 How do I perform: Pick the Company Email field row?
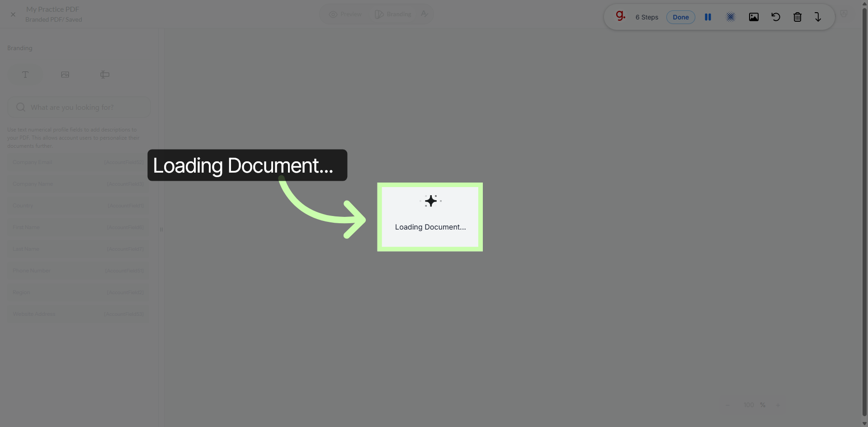(x=78, y=162)
